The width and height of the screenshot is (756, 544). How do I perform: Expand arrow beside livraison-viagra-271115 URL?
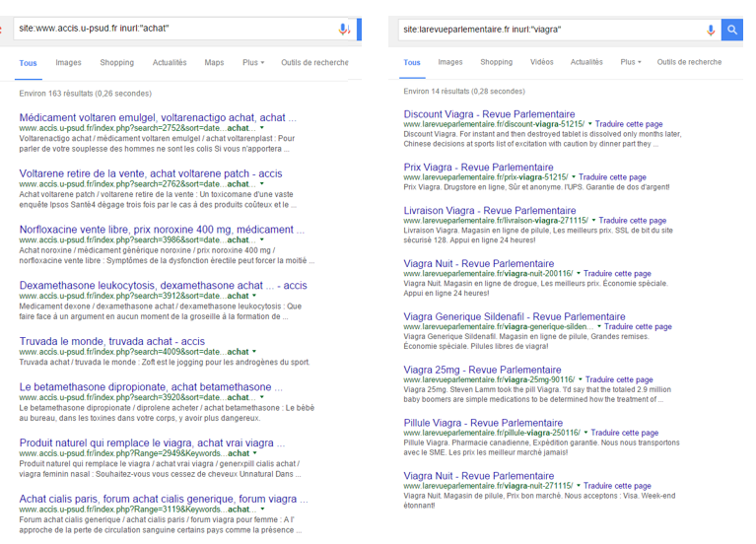(593, 221)
